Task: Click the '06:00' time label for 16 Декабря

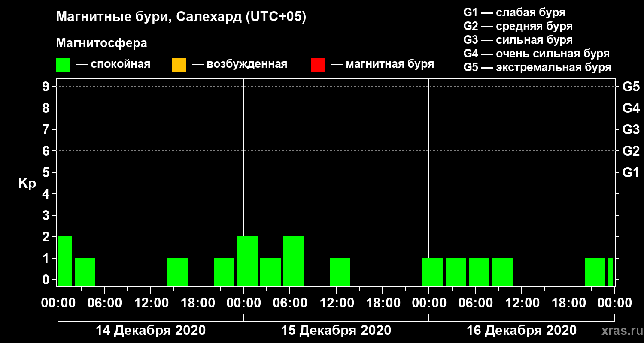Action: point(475,303)
